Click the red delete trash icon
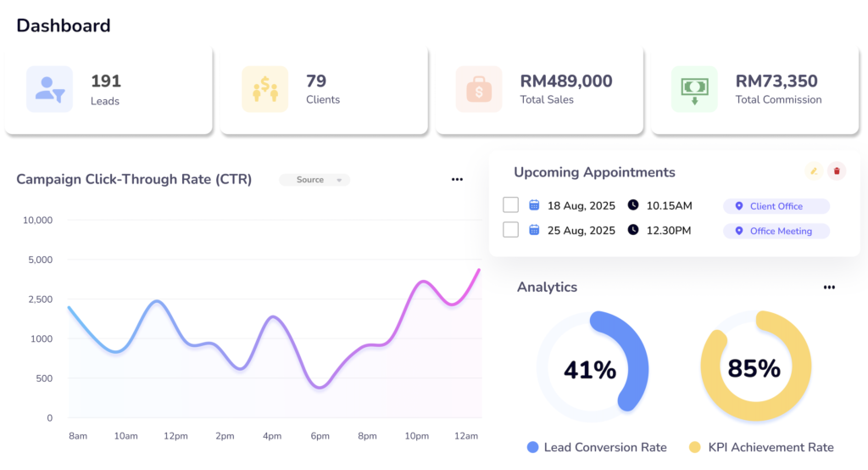This screenshot has height=470, width=868. [x=837, y=171]
